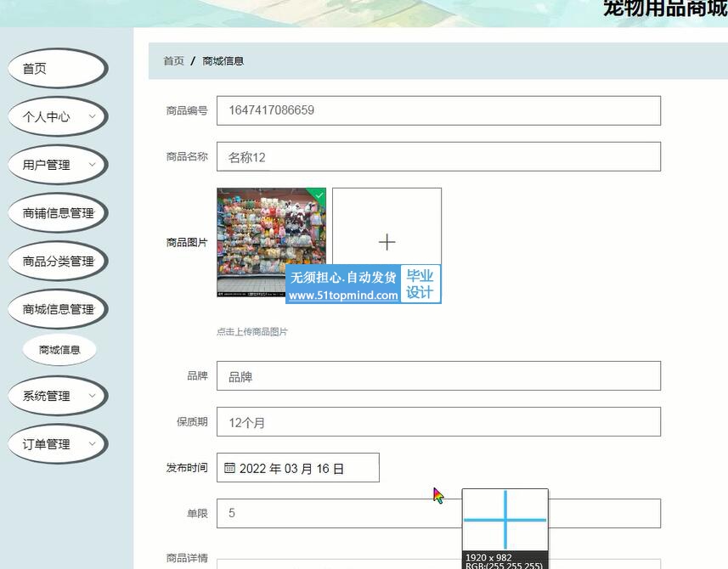Focus the 品牌 input field
This screenshot has width=728, height=569.
click(x=438, y=376)
